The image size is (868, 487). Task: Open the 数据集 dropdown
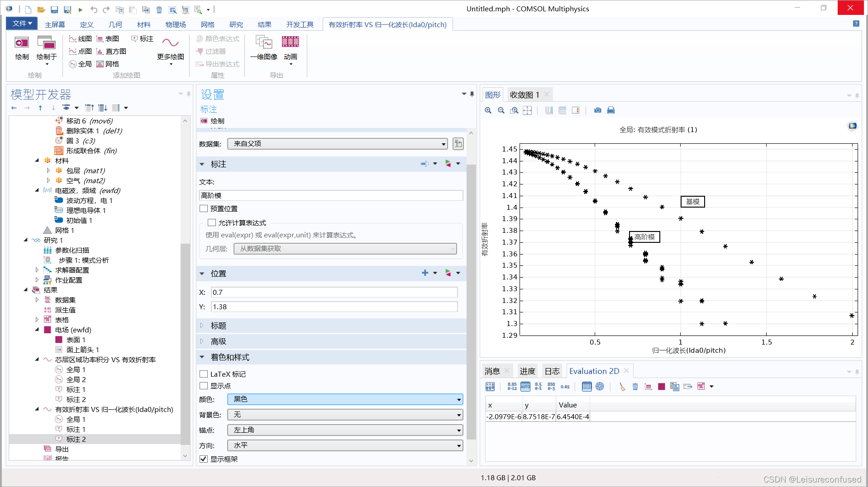tap(337, 144)
